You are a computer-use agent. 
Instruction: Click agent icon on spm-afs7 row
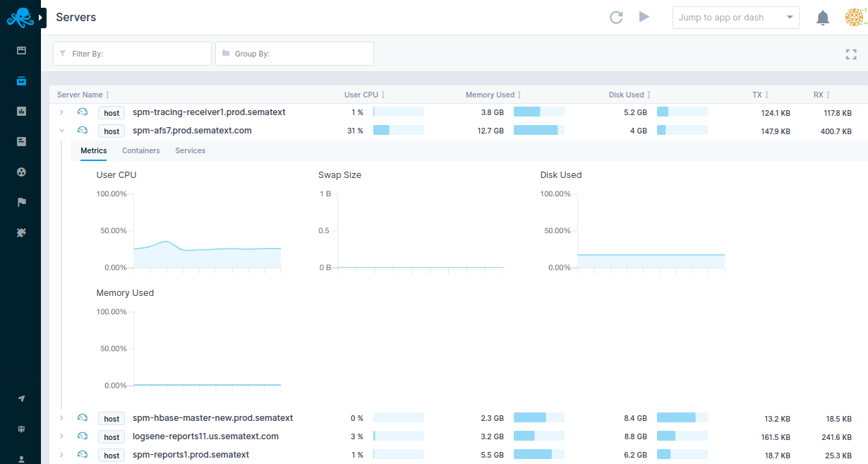pos(83,131)
